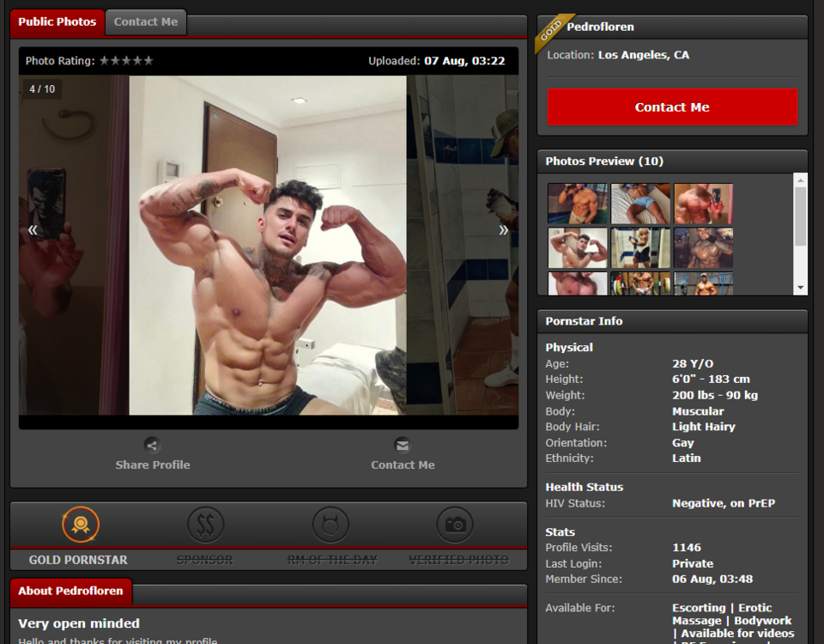Click the Sponsor dollar-sign icon
Image resolution: width=824 pixels, height=644 pixels.
click(x=205, y=525)
